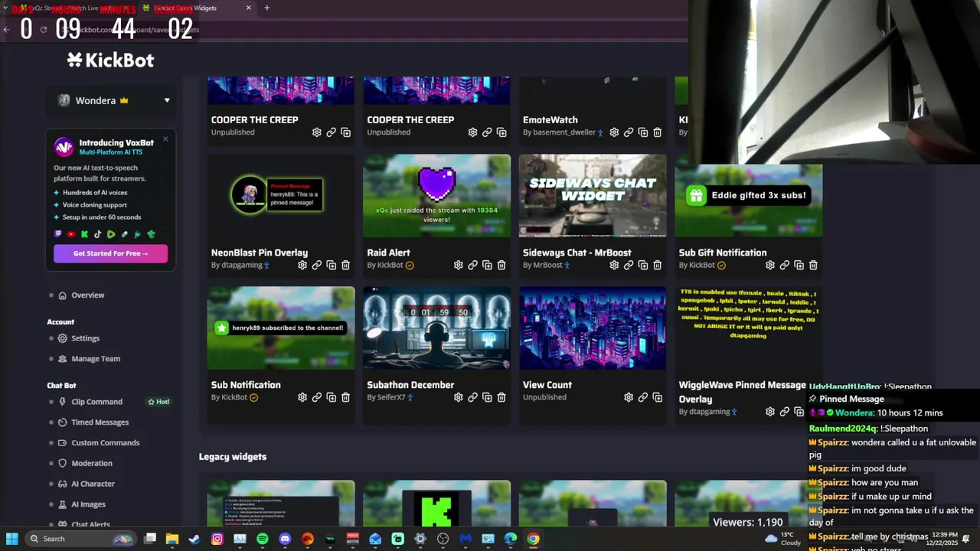The image size is (980, 551).
Task: Open settings gear for Sub Notification widget
Action: pos(302,397)
